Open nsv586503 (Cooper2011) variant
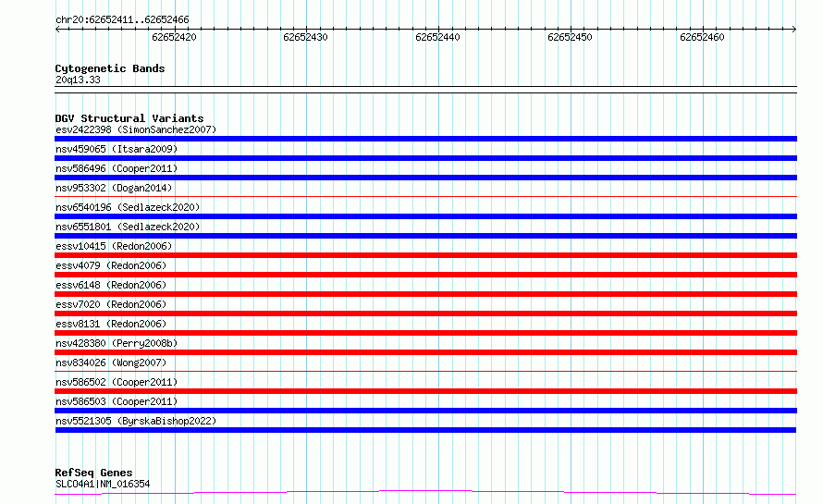The width and height of the screenshot is (823, 504). (117, 401)
